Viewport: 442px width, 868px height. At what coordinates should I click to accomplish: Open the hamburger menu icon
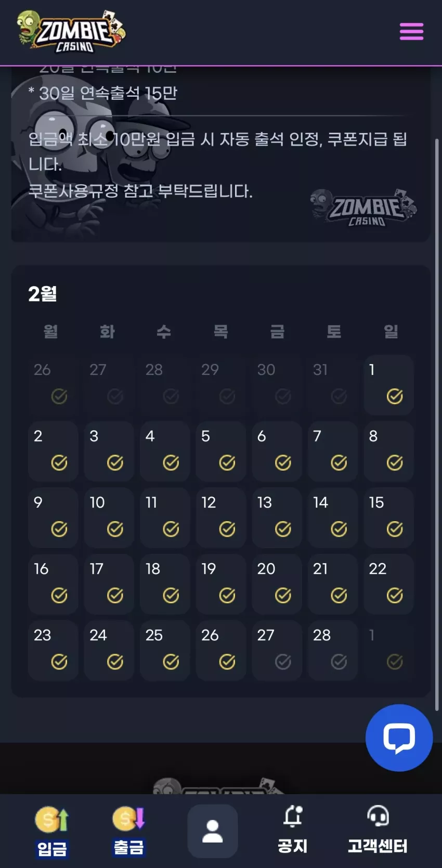[411, 31]
